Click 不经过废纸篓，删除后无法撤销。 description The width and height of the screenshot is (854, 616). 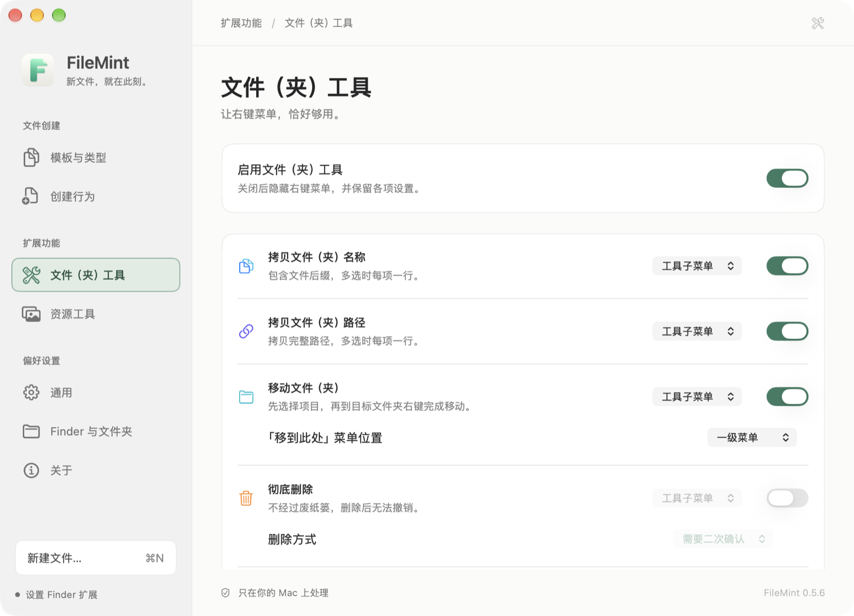(345, 508)
